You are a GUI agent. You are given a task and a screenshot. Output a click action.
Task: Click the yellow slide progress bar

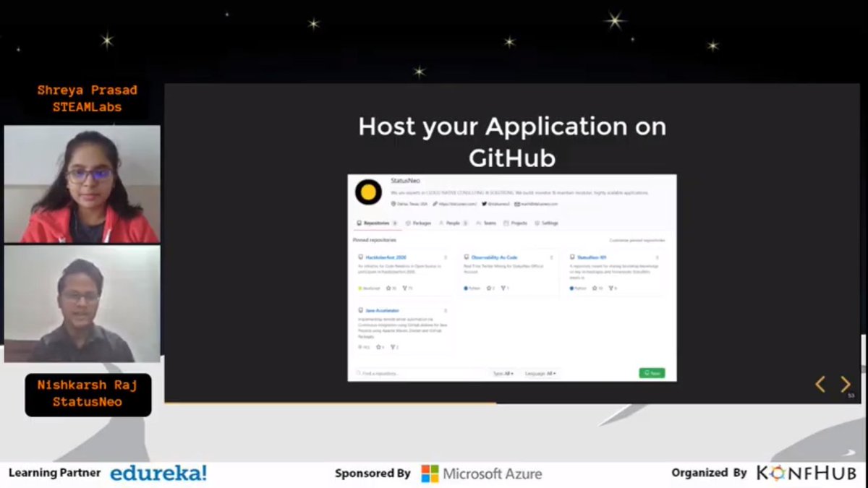coord(331,402)
